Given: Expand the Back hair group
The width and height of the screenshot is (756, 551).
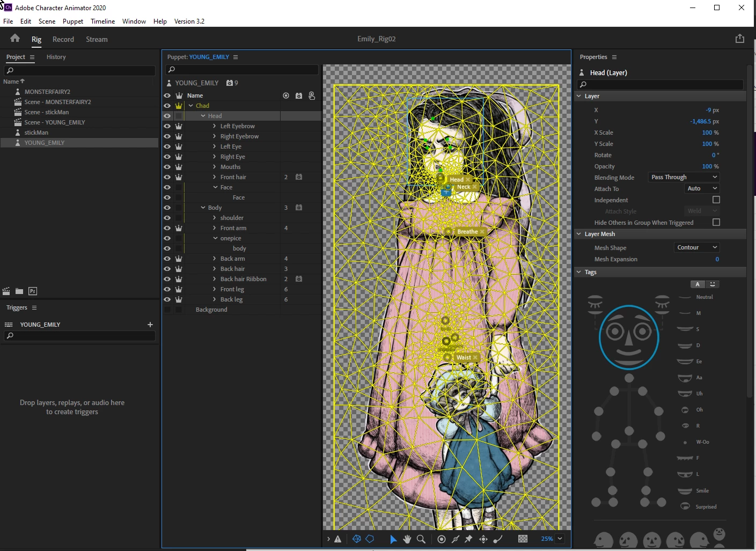Looking at the screenshot, I should [215, 269].
